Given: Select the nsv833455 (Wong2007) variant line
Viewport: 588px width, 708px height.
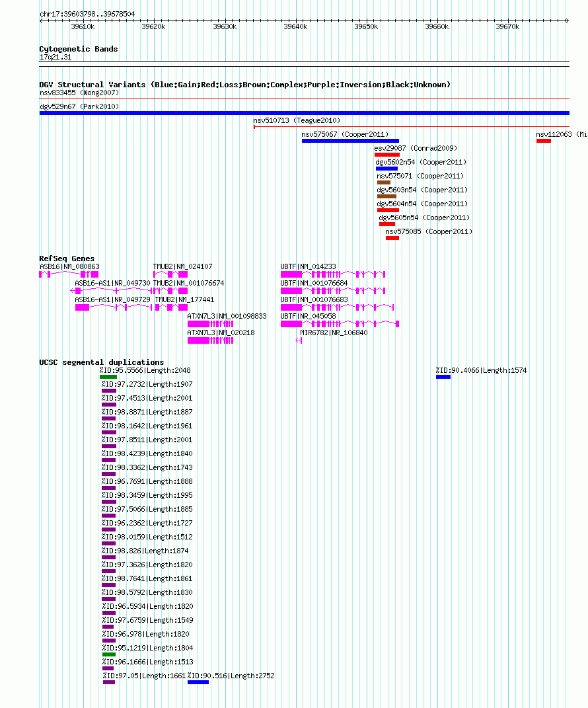Looking at the screenshot, I should point(304,99).
